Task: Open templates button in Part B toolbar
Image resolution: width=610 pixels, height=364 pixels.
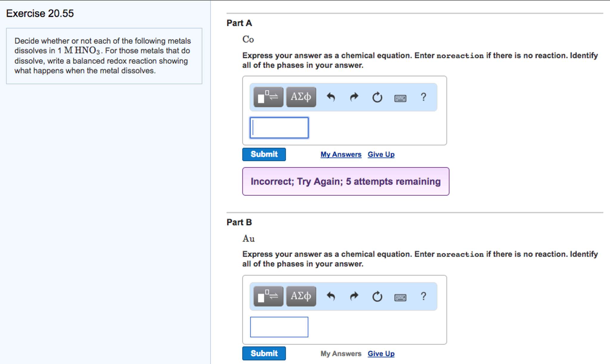Action: point(268,296)
